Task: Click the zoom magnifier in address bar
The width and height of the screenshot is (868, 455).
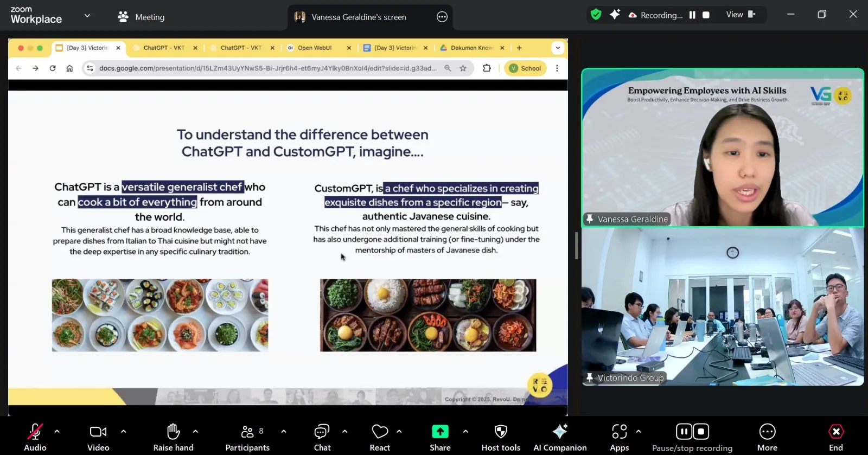Action: tap(448, 68)
